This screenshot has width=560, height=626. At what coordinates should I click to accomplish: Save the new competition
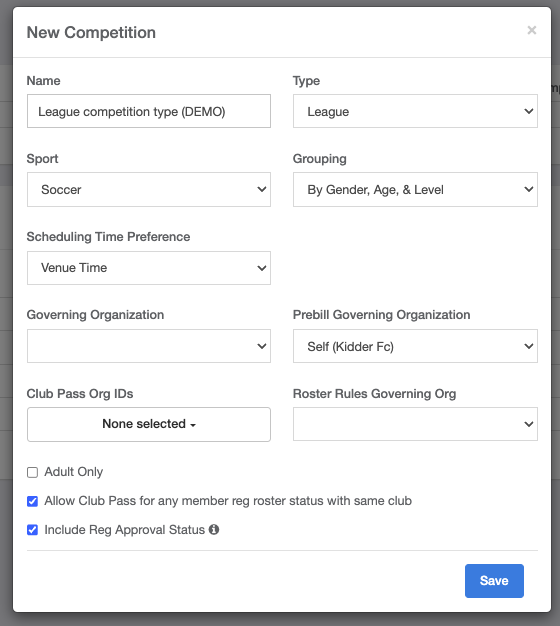coord(494,581)
